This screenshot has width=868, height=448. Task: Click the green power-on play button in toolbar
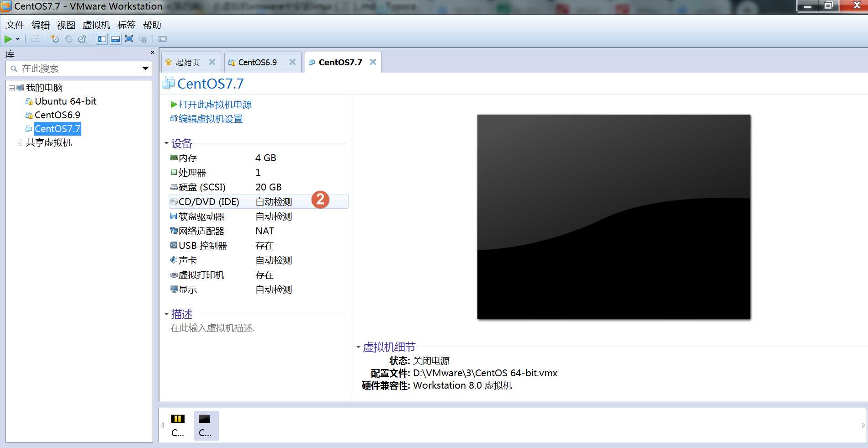point(8,39)
